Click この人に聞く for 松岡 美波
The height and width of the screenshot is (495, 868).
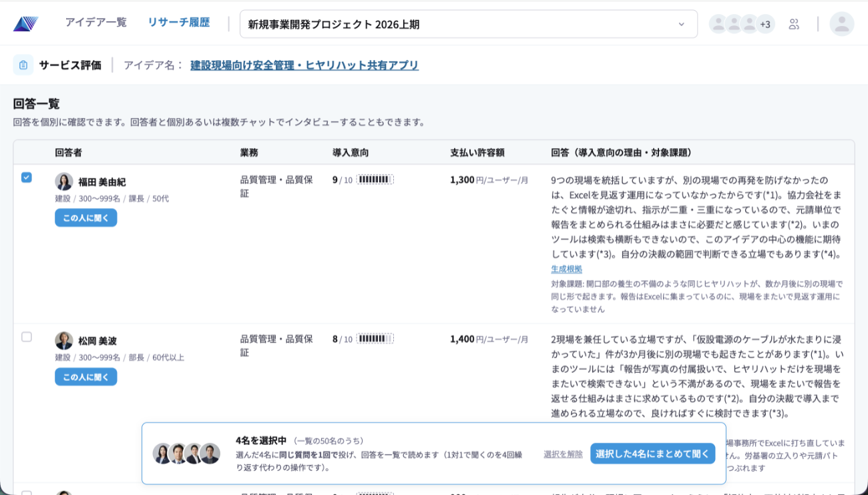(86, 377)
